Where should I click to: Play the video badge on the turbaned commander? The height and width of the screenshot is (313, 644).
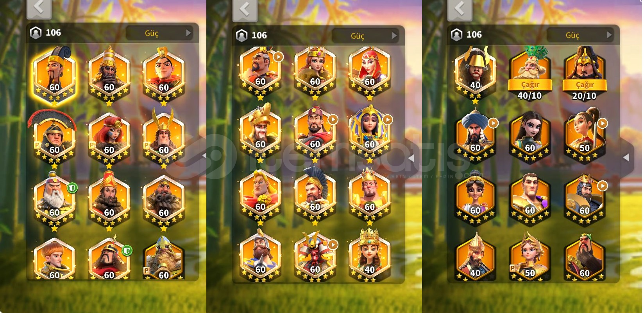click(x=494, y=123)
